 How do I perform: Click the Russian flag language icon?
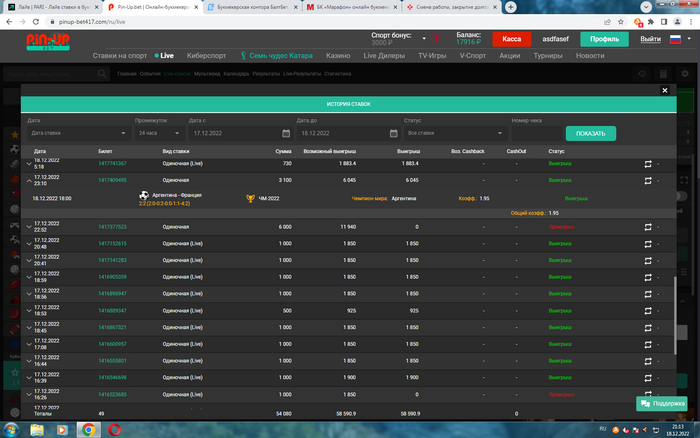tap(675, 39)
